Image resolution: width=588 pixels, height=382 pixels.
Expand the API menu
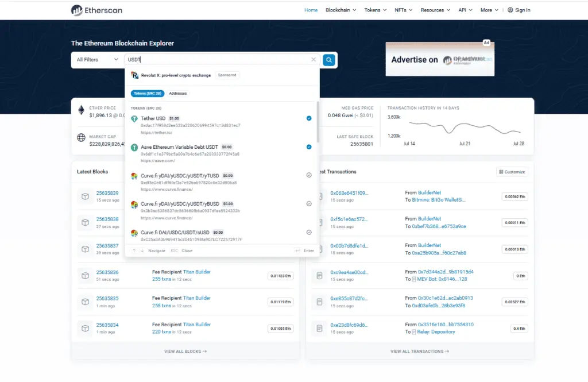point(465,10)
